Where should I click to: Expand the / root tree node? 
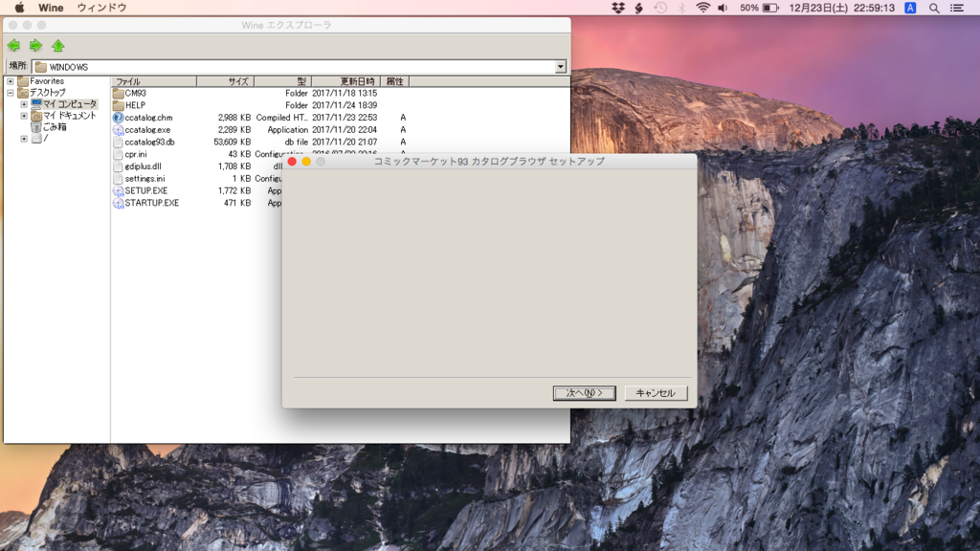[24, 139]
